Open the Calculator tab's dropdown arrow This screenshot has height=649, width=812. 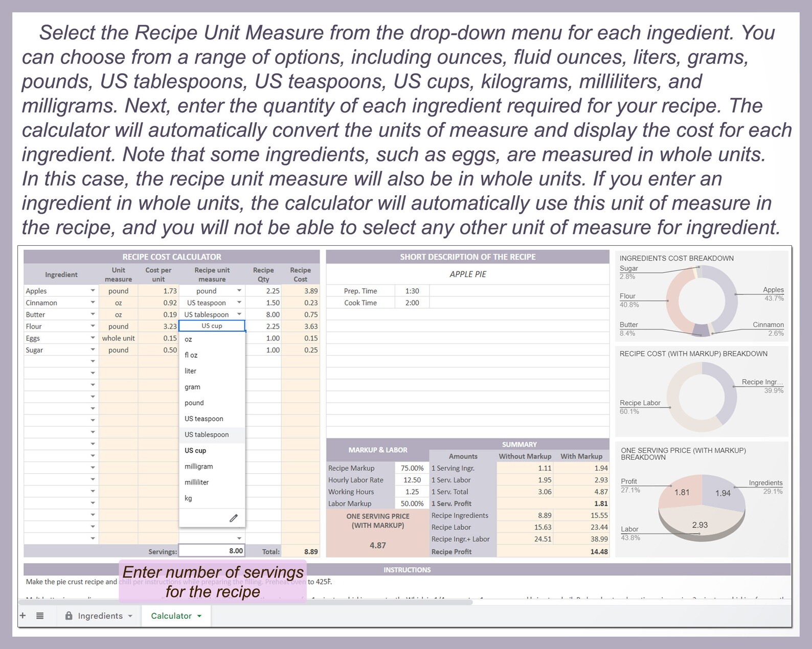pos(199,616)
